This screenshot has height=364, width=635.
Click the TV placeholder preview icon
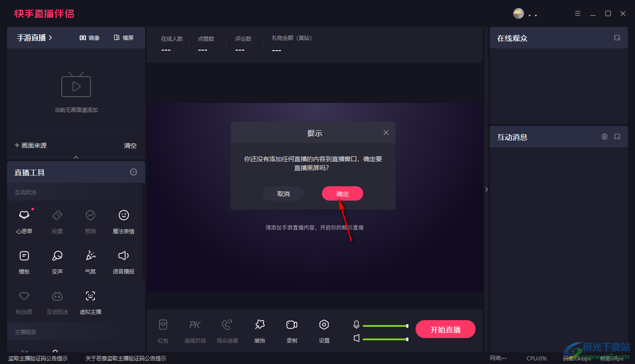[76, 84]
